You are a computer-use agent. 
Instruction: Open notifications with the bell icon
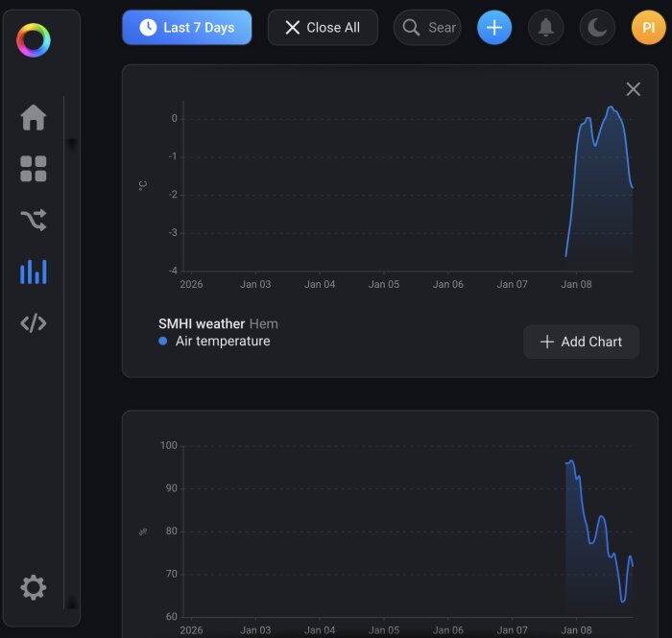point(545,28)
